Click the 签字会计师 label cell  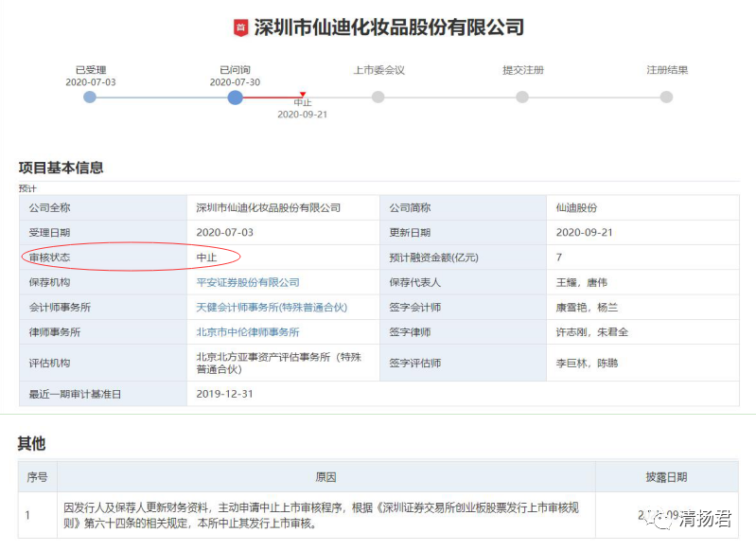pyautogui.click(x=463, y=308)
